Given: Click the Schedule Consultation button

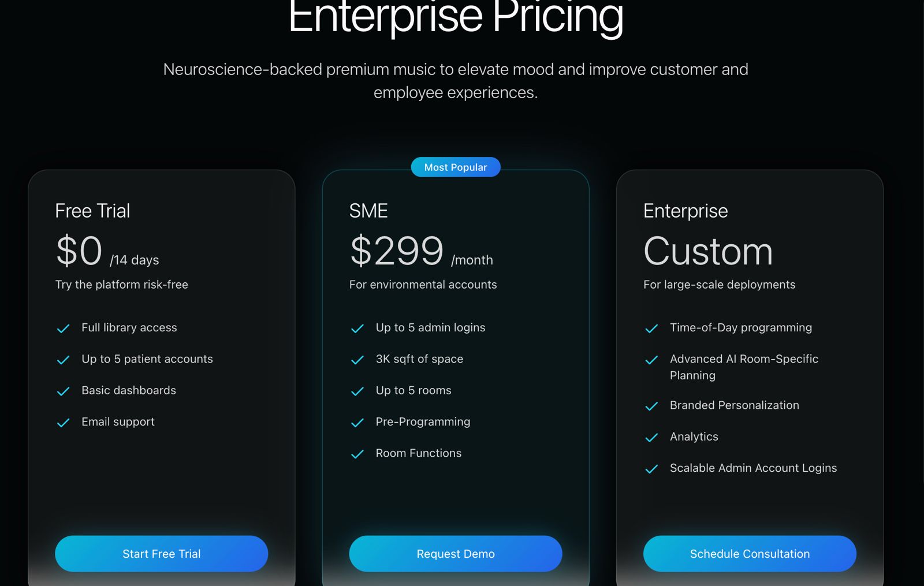Looking at the screenshot, I should 749,554.
